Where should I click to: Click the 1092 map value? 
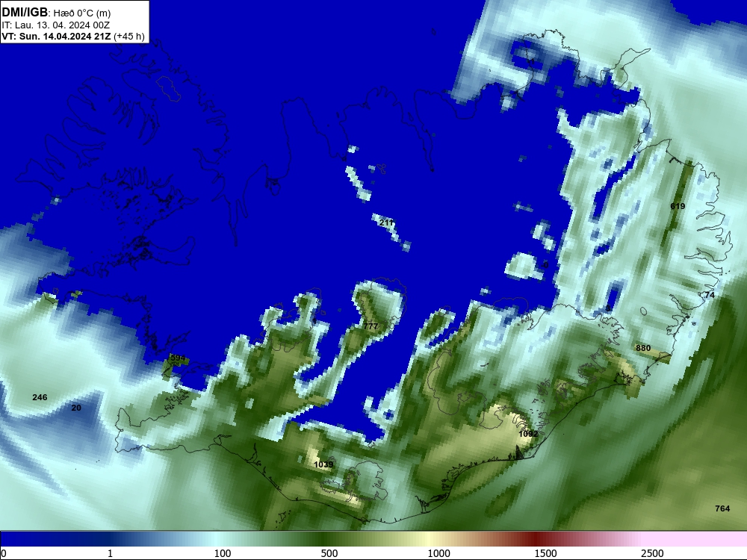(528, 434)
